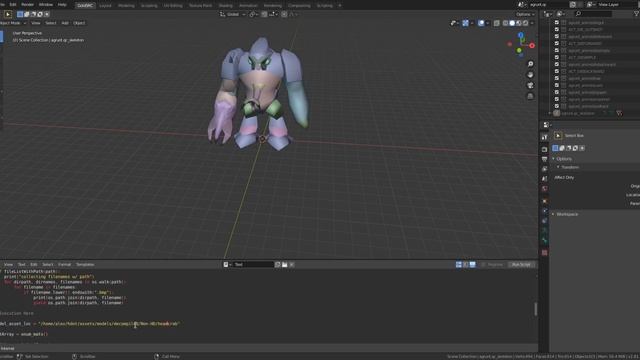
Task: Expand the agrunt.qc_skeleton outliner item
Action: [549, 113]
